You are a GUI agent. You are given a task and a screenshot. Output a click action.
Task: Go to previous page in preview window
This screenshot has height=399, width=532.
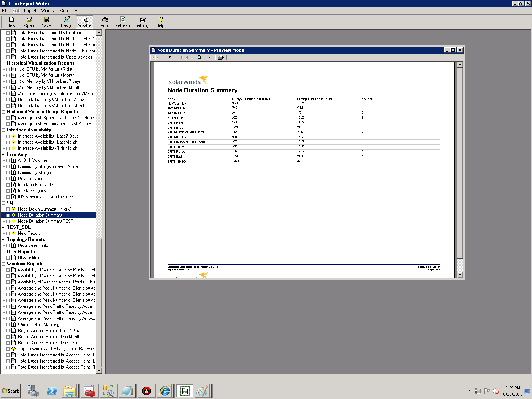click(158, 57)
